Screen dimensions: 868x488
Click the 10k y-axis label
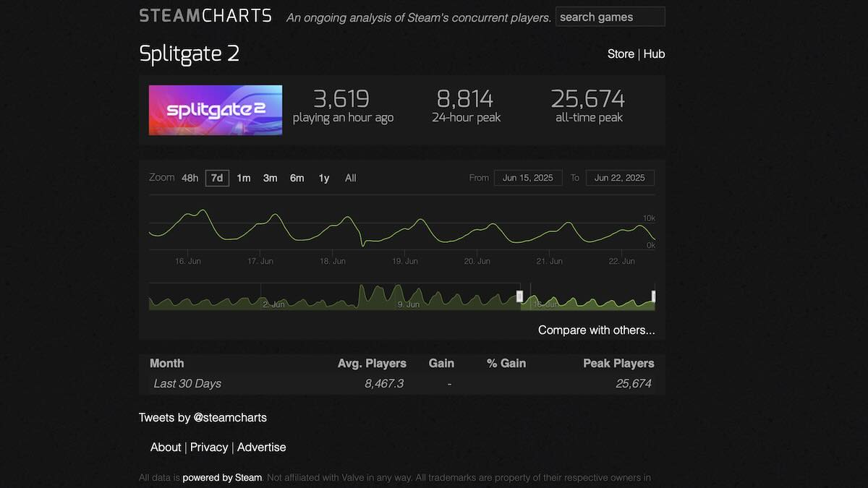point(649,218)
